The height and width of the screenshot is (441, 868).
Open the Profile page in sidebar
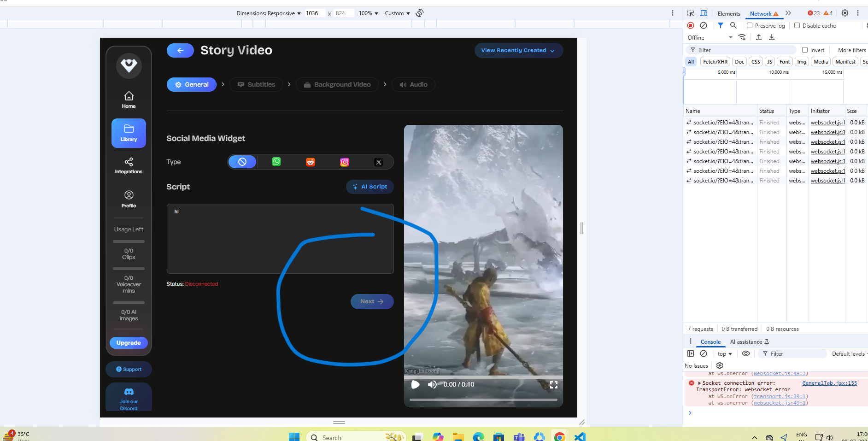pyautogui.click(x=129, y=199)
